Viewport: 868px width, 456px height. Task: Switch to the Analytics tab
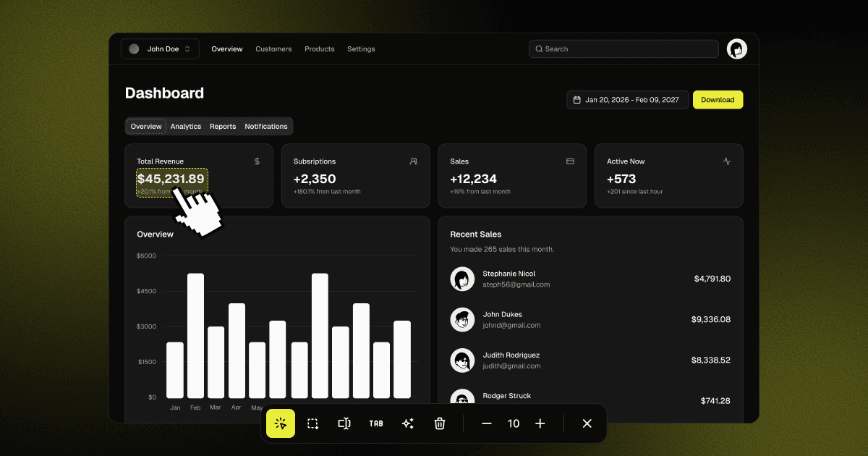coord(186,127)
